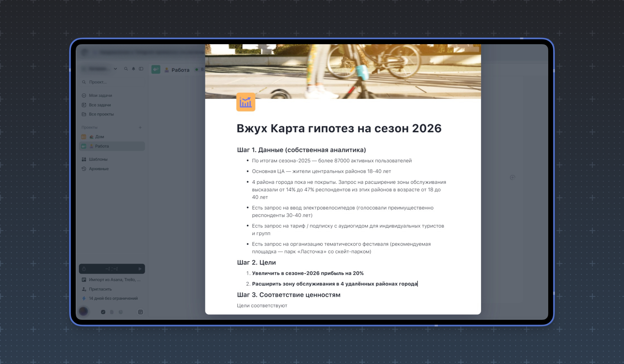This screenshot has height=364, width=624.
Task: Open the calendar grid icon near the avatar
Action: [x=140, y=312]
